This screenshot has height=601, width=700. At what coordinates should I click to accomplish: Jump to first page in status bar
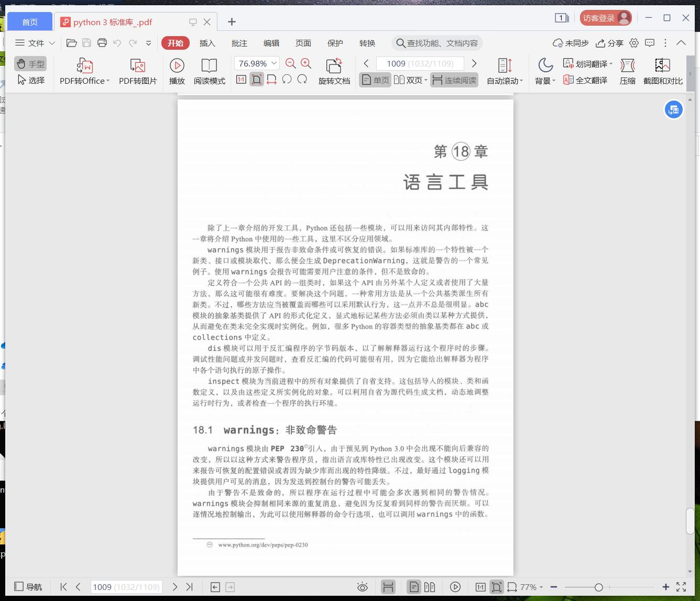[64, 587]
